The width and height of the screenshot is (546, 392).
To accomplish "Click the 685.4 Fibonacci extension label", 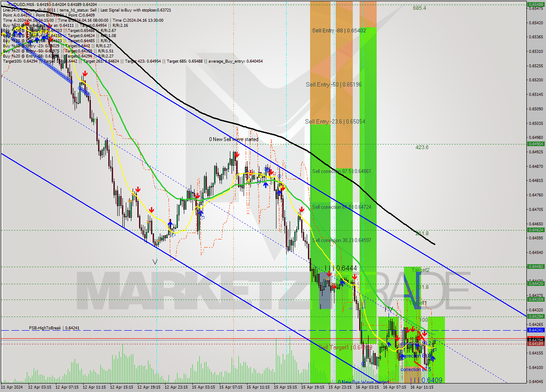I will tap(421, 7).
